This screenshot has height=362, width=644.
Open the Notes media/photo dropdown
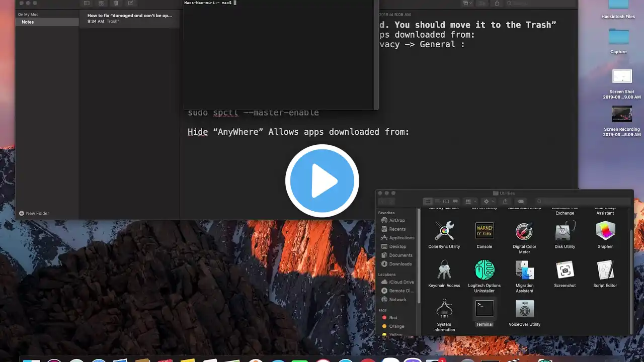(x=468, y=4)
